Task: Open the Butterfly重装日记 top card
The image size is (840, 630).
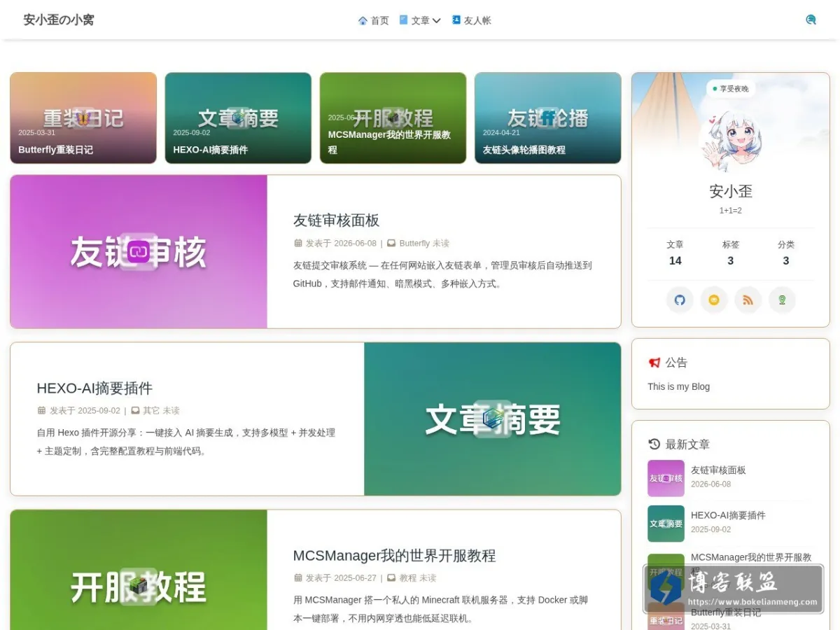Action: [x=83, y=118]
